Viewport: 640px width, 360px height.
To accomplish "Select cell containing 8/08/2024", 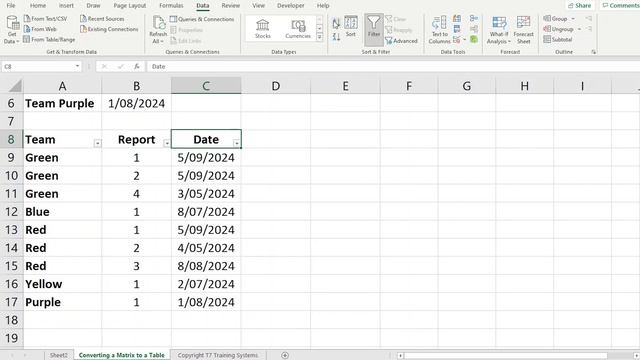I will point(206,266).
